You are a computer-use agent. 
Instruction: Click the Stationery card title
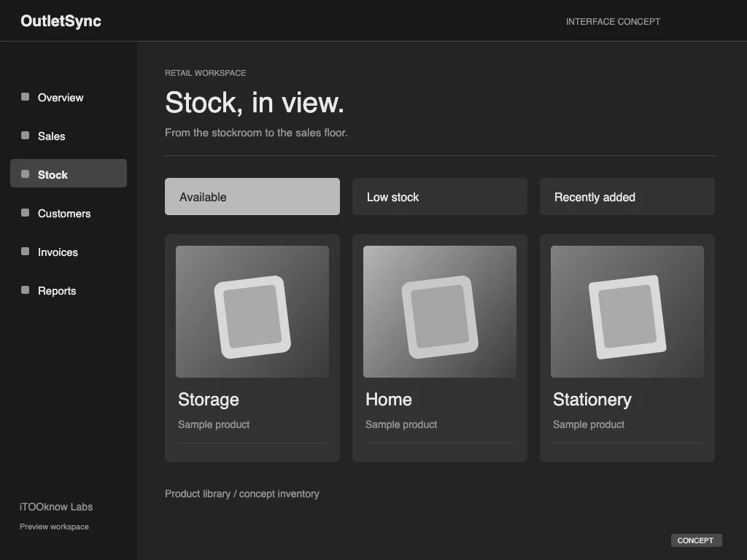(592, 400)
